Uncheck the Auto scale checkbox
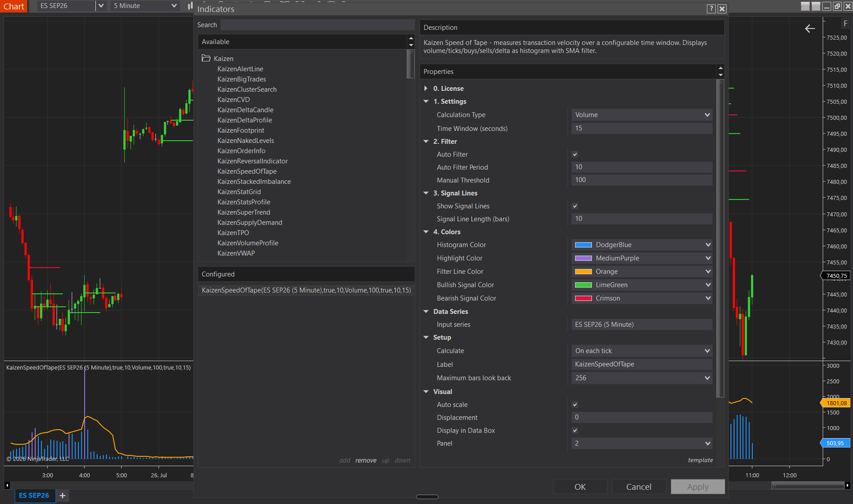Screen dimensions: 853x504 [575, 405]
